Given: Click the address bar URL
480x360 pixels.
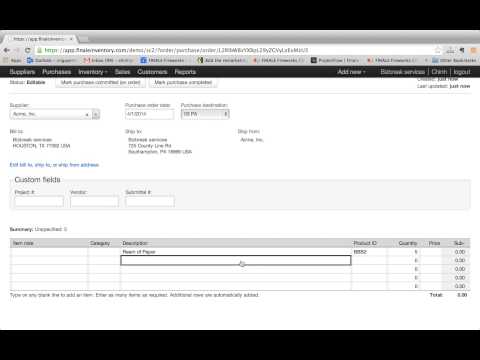Looking at the screenshot, I should coord(176,50).
